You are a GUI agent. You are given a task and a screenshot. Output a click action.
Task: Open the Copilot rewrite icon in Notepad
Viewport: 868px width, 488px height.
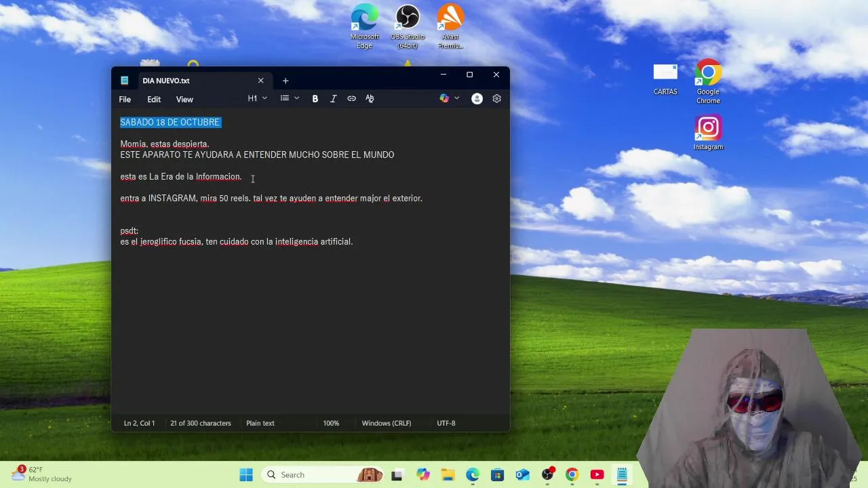444,98
